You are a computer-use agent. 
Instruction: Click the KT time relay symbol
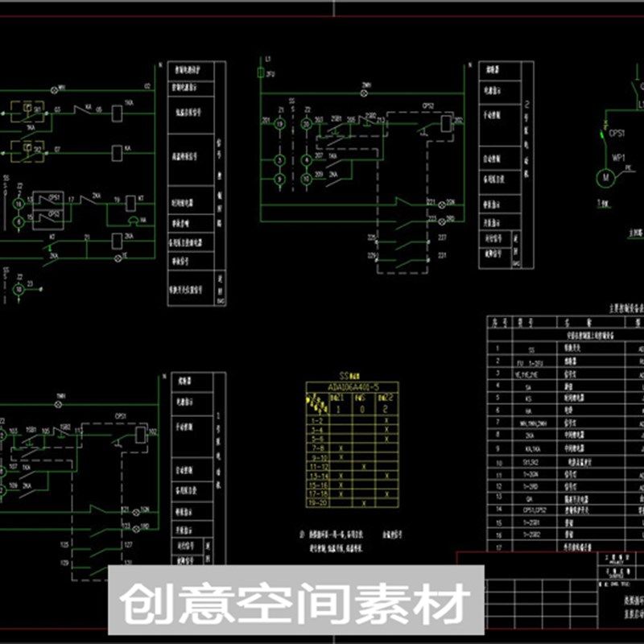[x=131, y=202]
